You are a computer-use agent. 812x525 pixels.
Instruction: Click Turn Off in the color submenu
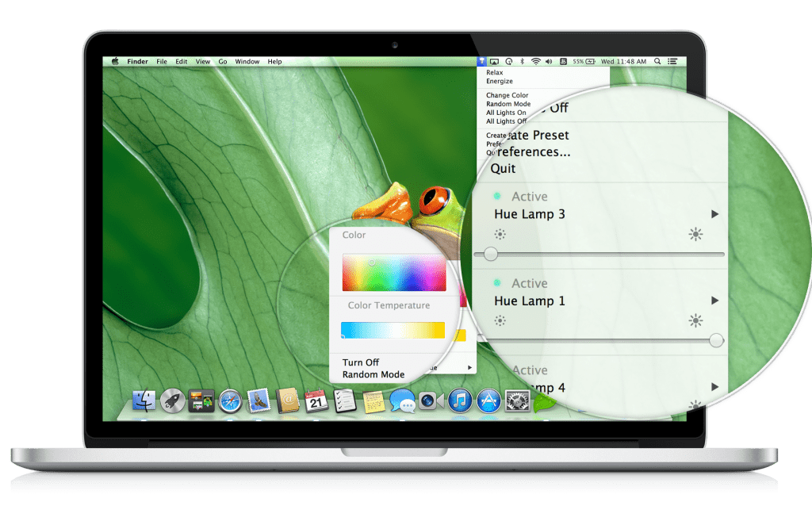point(361,362)
